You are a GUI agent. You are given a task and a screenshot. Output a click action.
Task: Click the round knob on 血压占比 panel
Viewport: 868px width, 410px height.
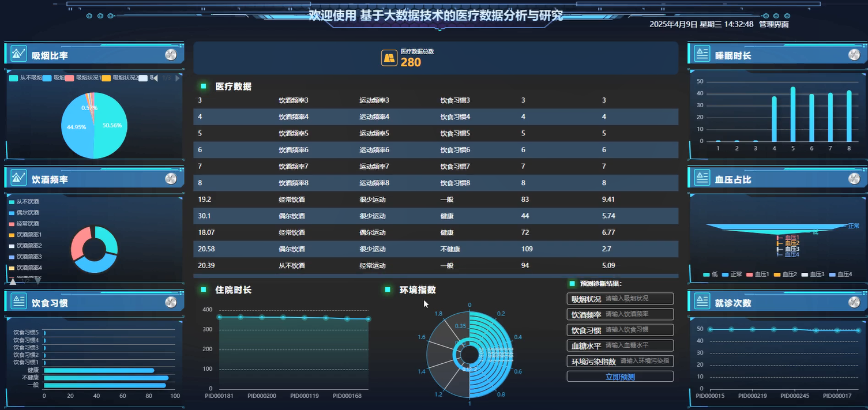[854, 179]
